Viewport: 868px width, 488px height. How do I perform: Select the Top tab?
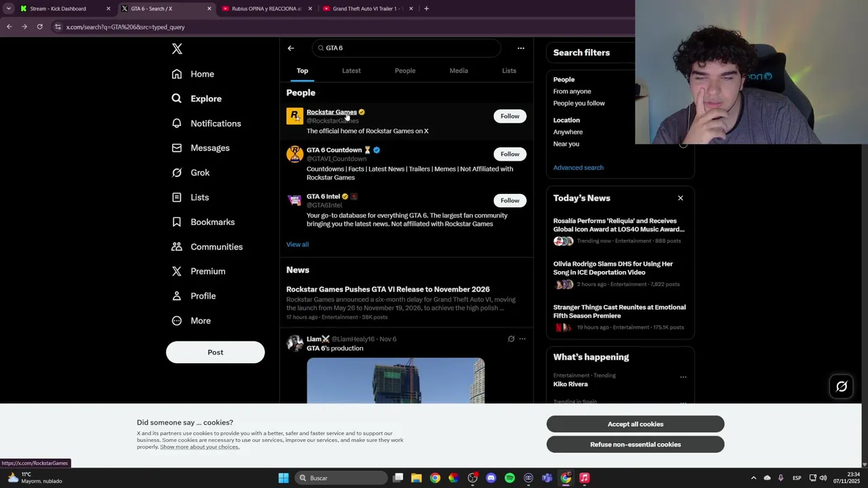302,70
